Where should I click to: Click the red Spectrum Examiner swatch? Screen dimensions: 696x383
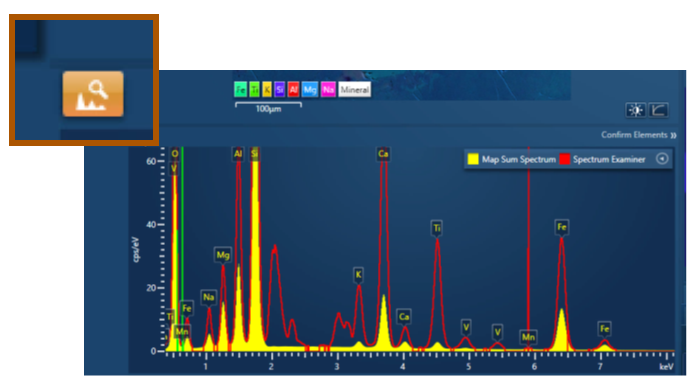(x=565, y=159)
